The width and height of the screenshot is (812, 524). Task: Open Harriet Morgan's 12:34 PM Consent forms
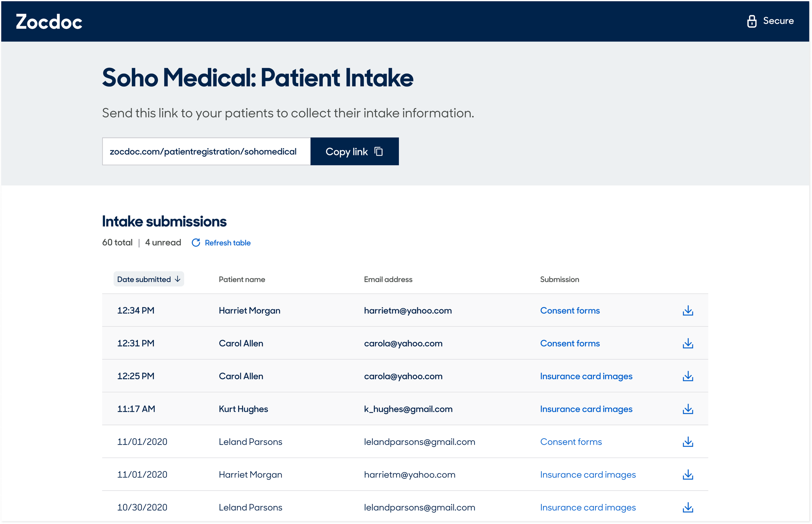[570, 310]
